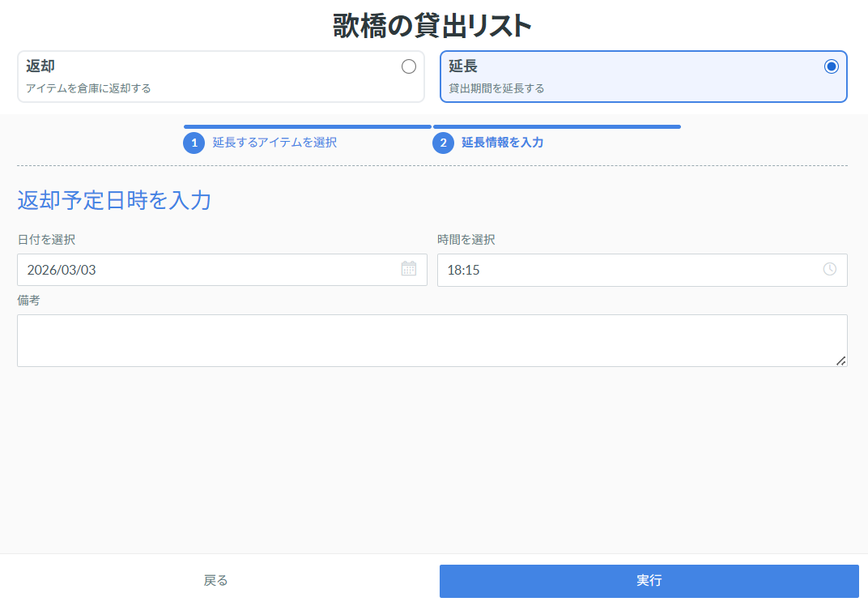
Task: Click the 歌橋の貸出リスト page title
Action: click(x=432, y=26)
